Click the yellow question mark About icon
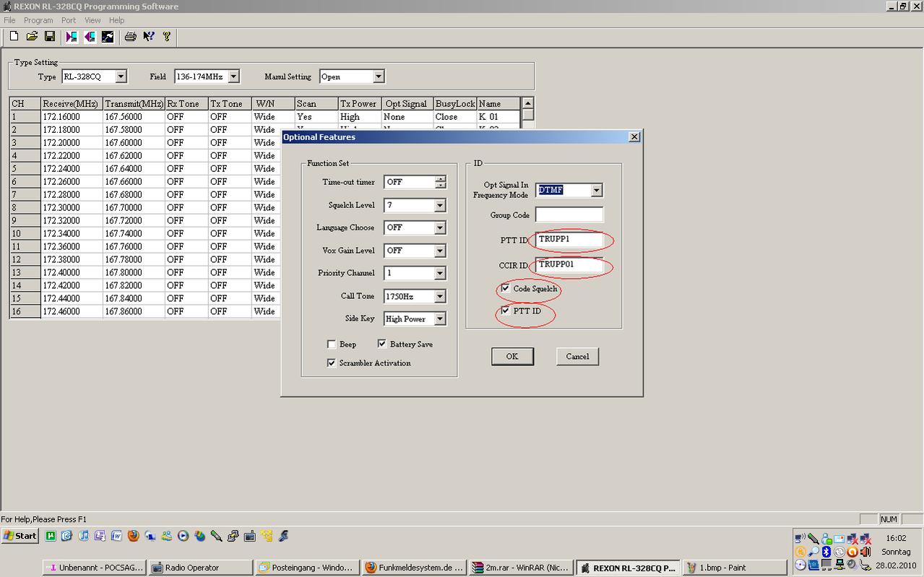This screenshot has height=577, width=924. click(x=167, y=36)
